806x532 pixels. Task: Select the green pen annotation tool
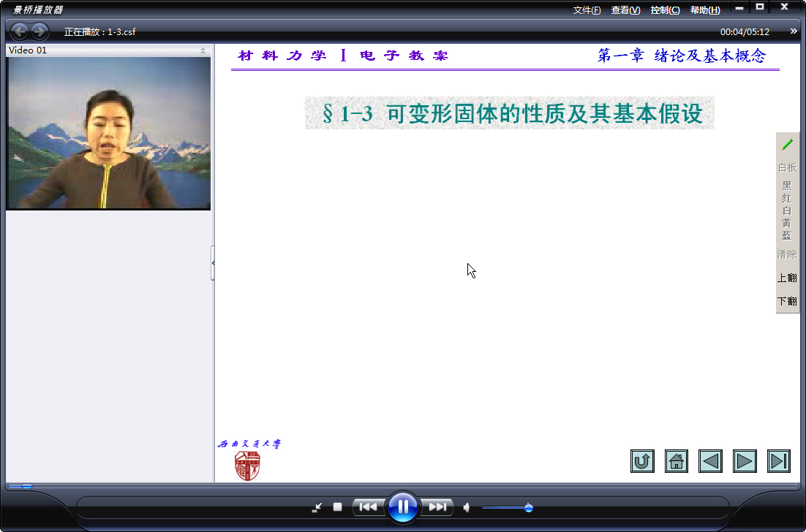(x=787, y=145)
